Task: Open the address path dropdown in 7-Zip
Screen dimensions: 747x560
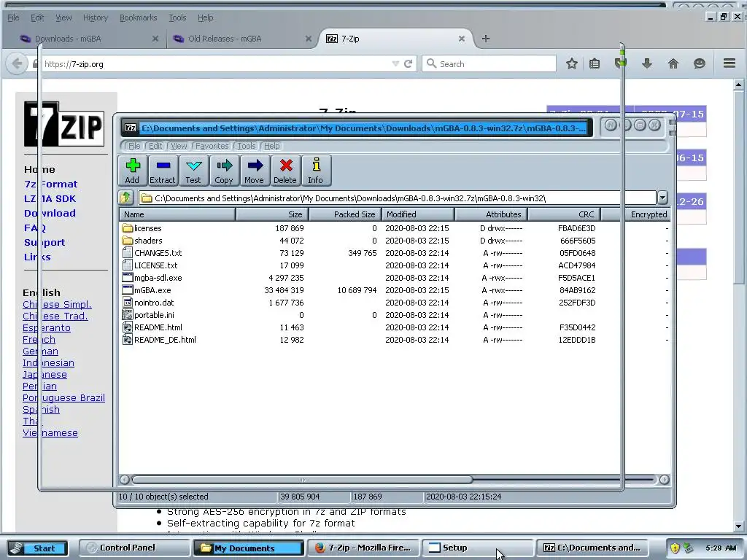Action: point(662,198)
